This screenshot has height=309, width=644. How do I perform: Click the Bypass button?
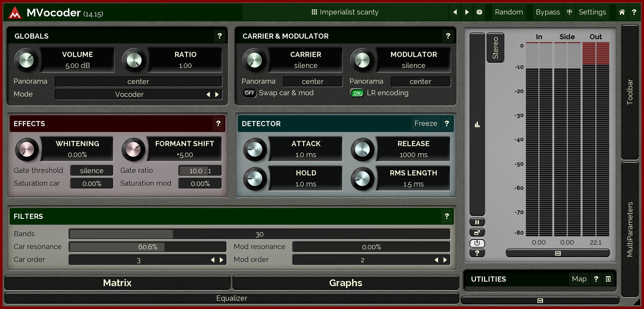tap(547, 12)
